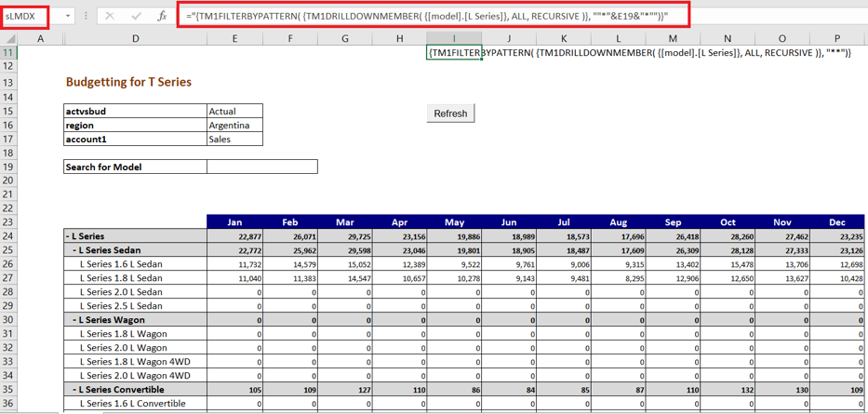Select cell I11 containing the TM1FILTERBYPATTERN MDX

point(454,52)
